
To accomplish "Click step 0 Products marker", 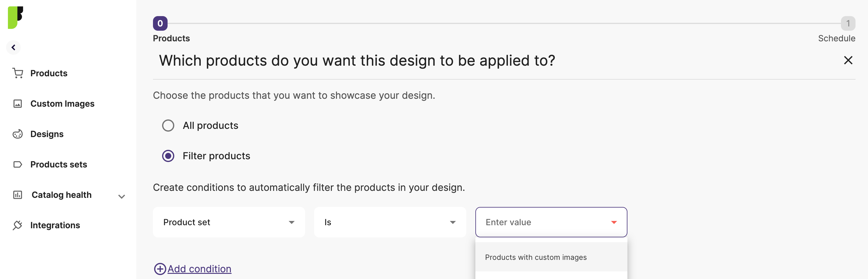I will click(x=160, y=23).
